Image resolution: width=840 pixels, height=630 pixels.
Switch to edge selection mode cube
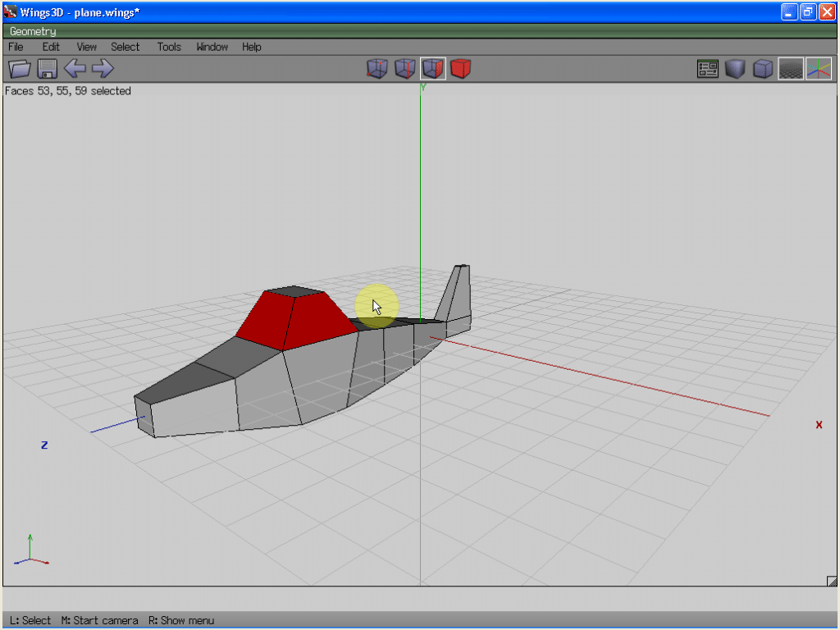click(x=404, y=69)
